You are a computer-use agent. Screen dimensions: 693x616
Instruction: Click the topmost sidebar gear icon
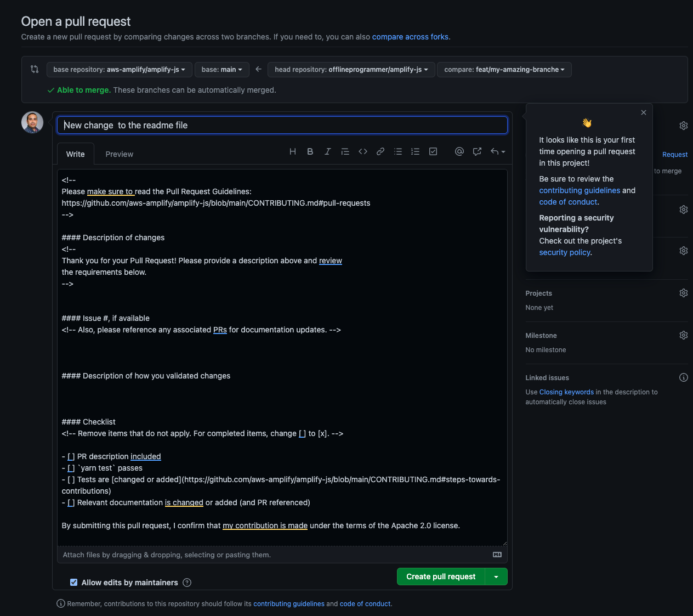684,126
